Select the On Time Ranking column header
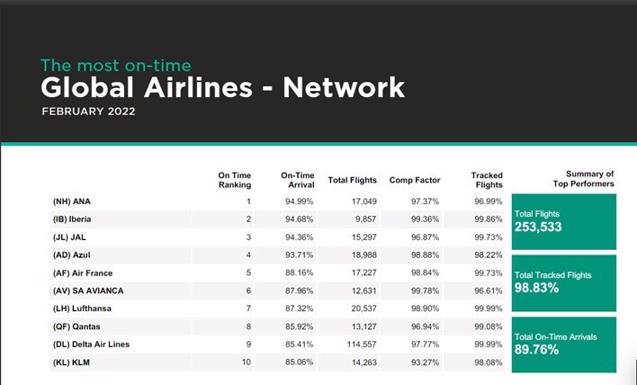 tap(234, 180)
